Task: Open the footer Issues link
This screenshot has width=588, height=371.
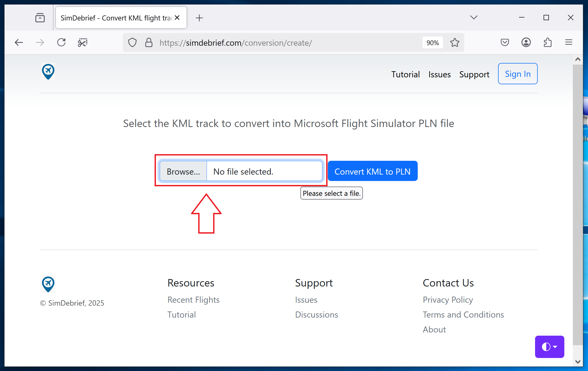Action: coord(306,300)
